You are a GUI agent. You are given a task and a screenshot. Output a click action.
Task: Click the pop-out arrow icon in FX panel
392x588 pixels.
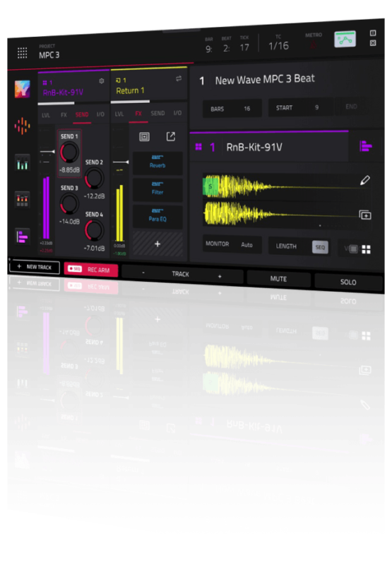[171, 136]
